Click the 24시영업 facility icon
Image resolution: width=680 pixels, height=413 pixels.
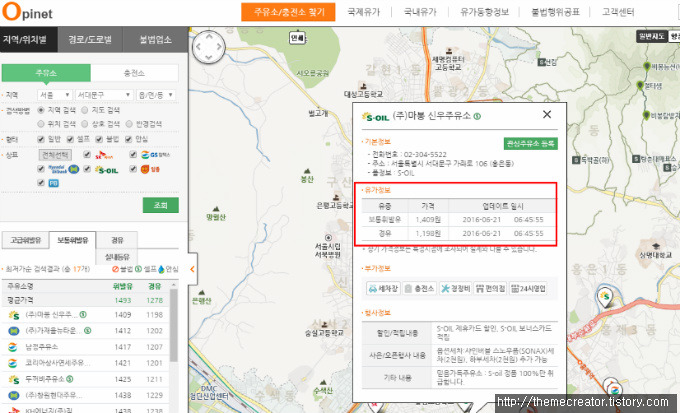point(528,288)
